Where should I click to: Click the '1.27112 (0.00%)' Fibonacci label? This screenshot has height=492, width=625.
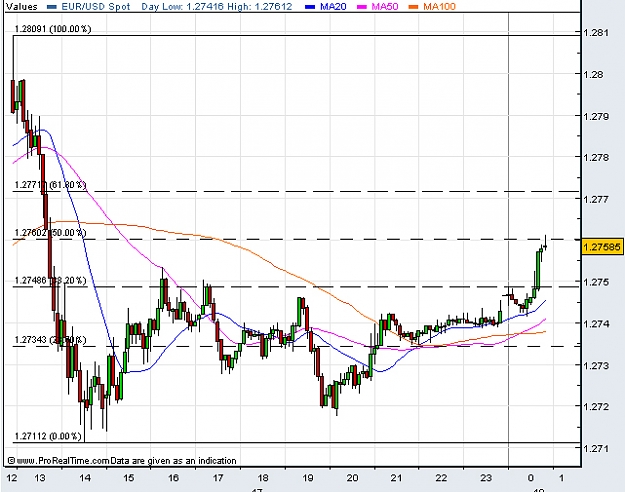pos(48,436)
